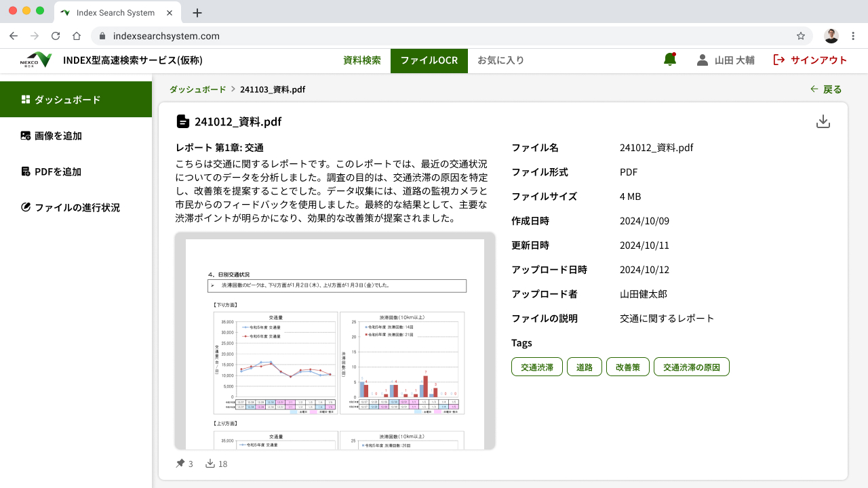Image resolution: width=868 pixels, height=488 pixels.
Task: Go to the browser home page
Action: tap(77, 36)
